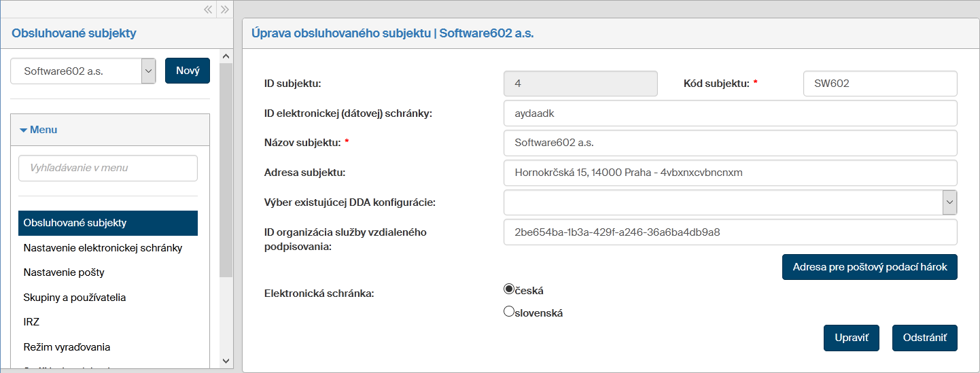Go to Nastavenie pošty menu item
Viewport: 980px width, 373px height.
point(64,272)
